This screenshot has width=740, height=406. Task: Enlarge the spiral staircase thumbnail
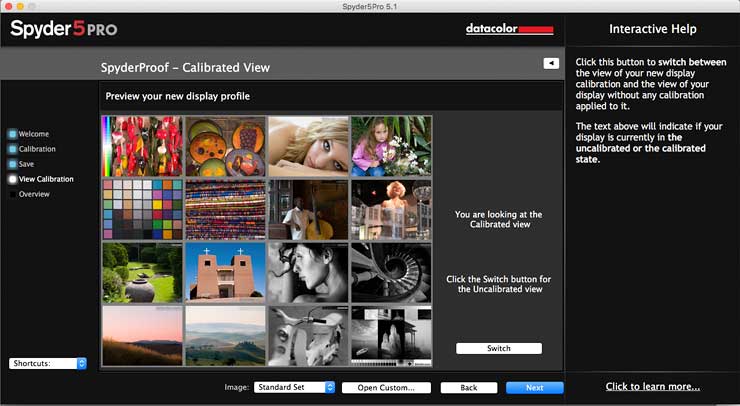click(391, 273)
